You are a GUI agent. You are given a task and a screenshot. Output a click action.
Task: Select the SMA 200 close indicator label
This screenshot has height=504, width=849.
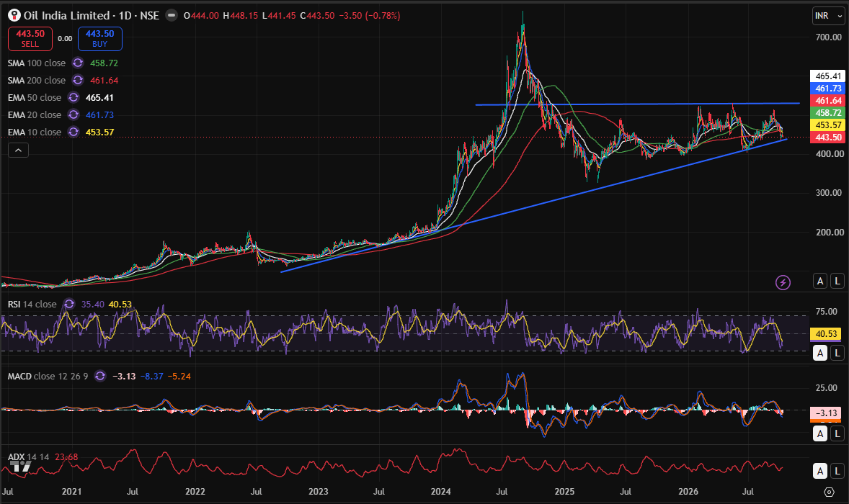coord(36,80)
